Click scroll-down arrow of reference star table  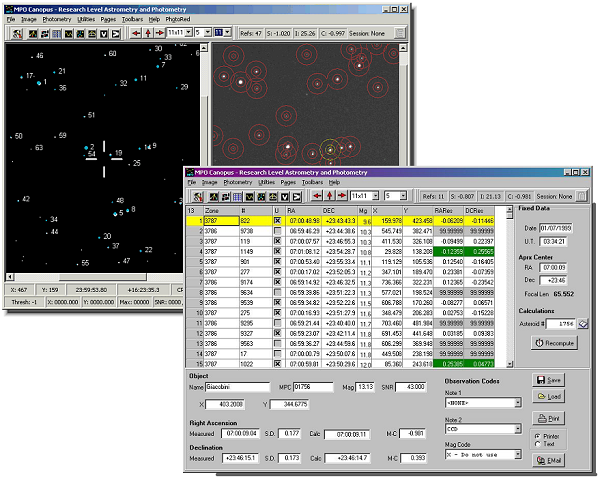[x=509, y=364]
